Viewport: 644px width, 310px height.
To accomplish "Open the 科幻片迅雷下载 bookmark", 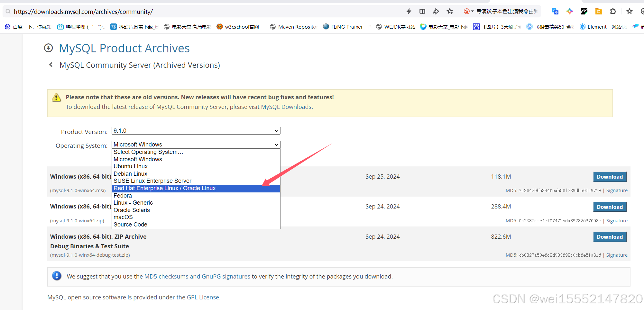I will pos(134,27).
